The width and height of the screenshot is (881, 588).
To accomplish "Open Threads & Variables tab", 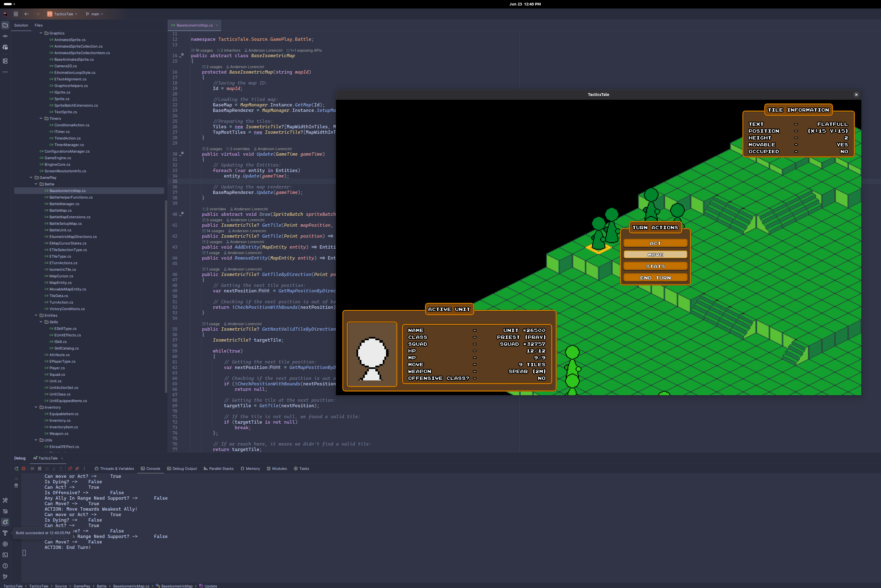I will coord(114,469).
